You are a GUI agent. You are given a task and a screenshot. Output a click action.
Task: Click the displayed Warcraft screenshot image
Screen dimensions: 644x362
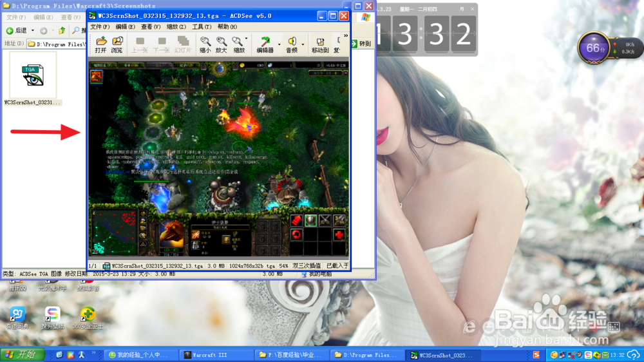219,158
